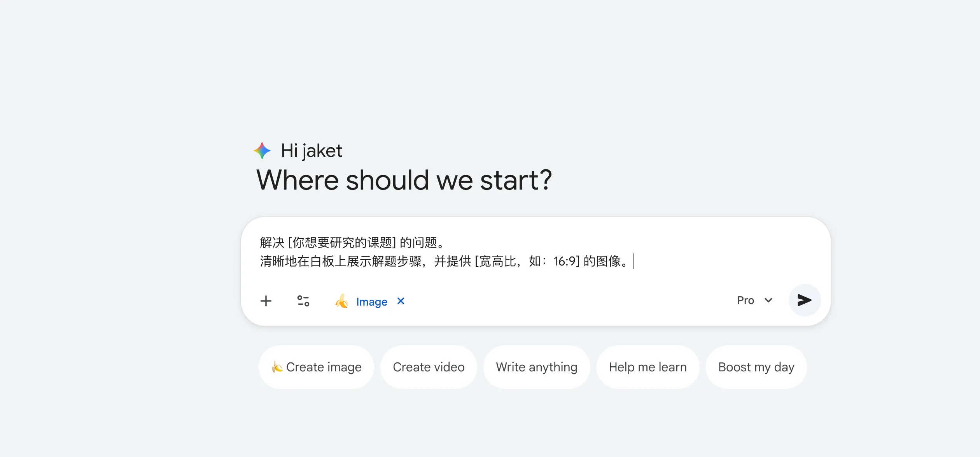The height and width of the screenshot is (457, 980).
Task: Click the send arrow to submit the prompt
Action: pyautogui.click(x=804, y=300)
